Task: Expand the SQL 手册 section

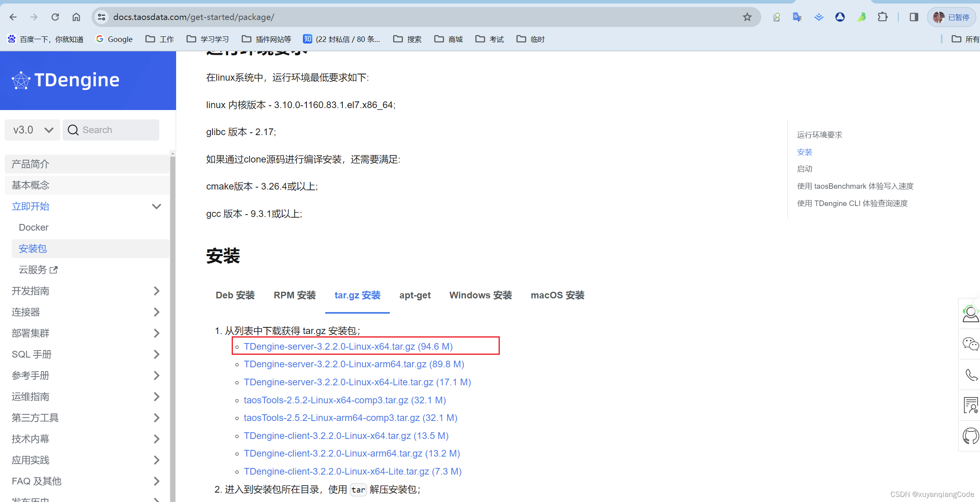Action: 157,354
